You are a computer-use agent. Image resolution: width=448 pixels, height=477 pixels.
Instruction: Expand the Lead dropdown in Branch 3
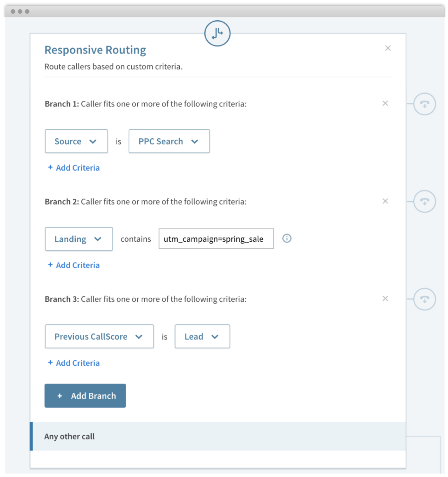click(x=202, y=336)
